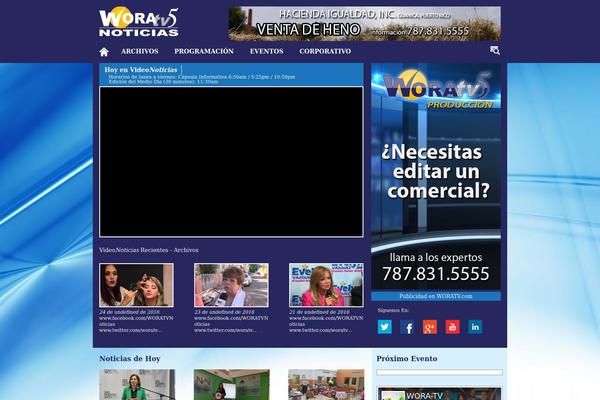Open the middle Noticias de Hoy thumbnail
600x400 pixels.
point(232,385)
